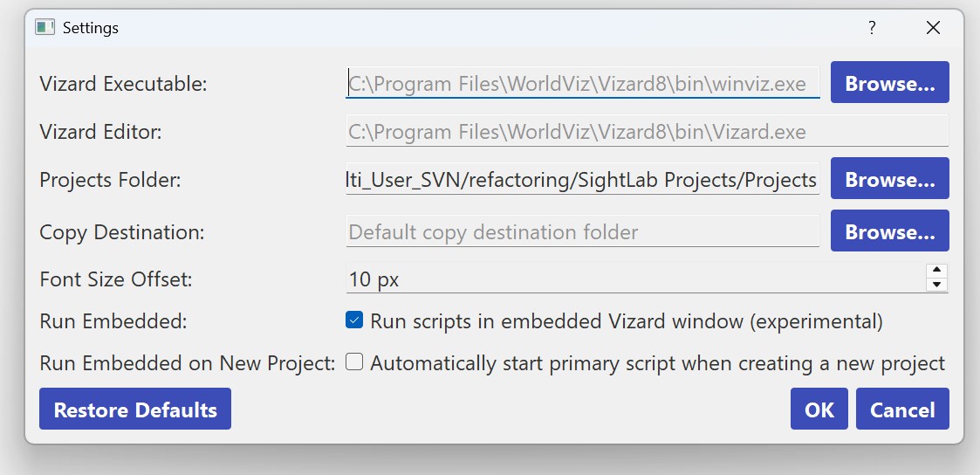This screenshot has width=980, height=475.
Task: Close the Settings dialog with X
Action: (933, 27)
